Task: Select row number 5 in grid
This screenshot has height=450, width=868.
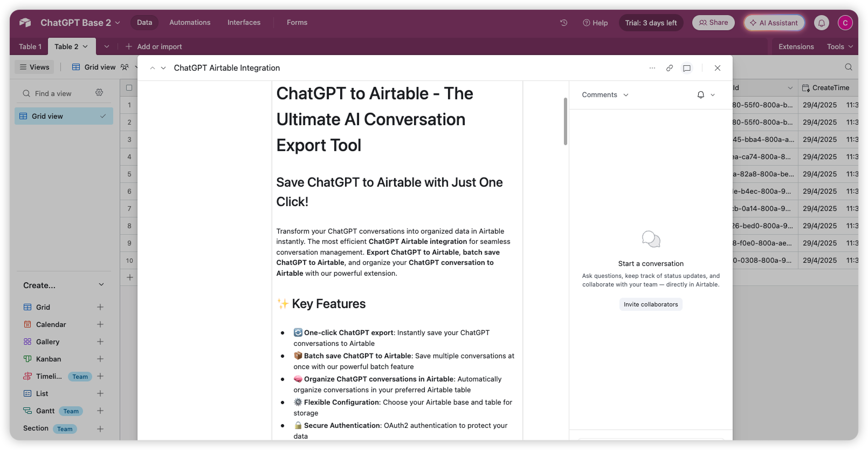Action: pyautogui.click(x=129, y=174)
